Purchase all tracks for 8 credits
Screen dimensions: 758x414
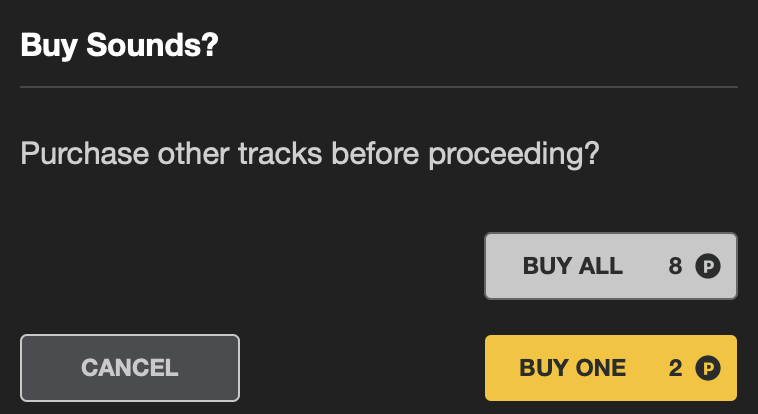pos(611,266)
